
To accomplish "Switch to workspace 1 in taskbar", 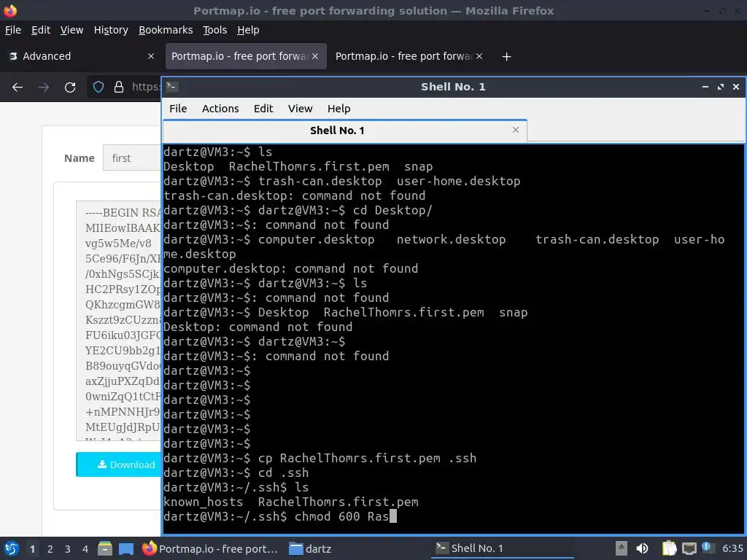I will click(32, 549).
